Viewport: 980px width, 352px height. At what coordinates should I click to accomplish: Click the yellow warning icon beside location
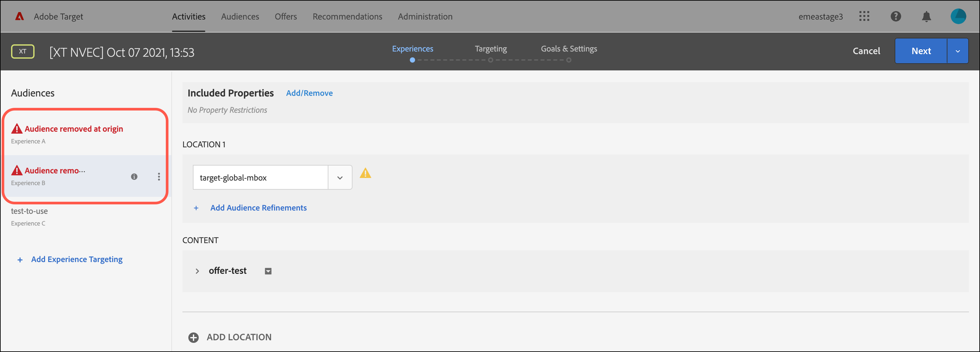(365, 173)
